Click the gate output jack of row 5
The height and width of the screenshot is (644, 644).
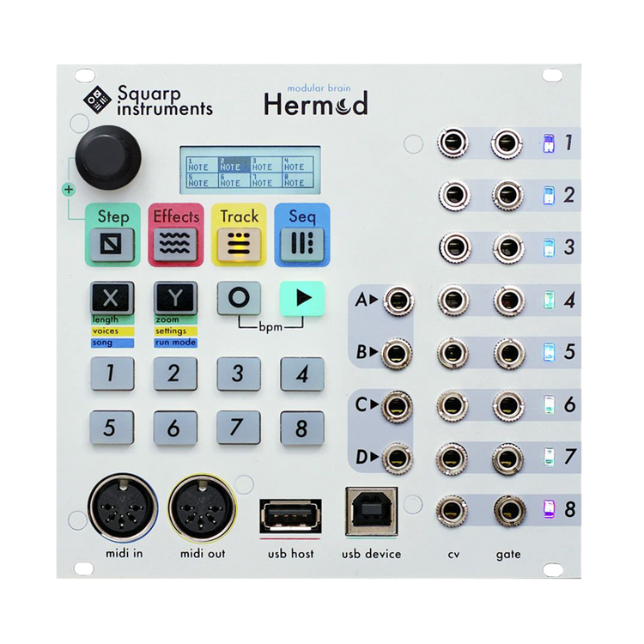point(509,353)
